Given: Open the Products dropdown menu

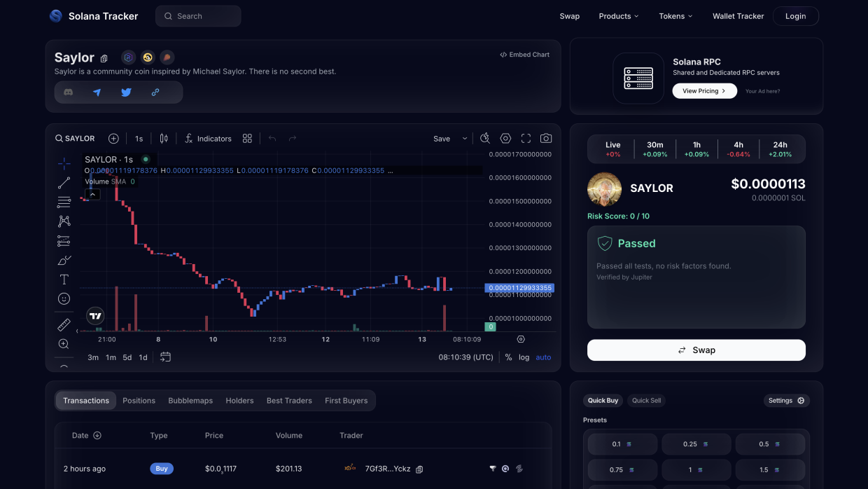Looking at the screenshot, I should tap(619, 16).
